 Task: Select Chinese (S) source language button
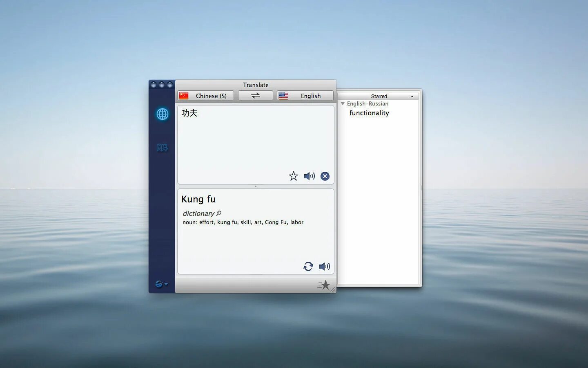coord(206,96)
